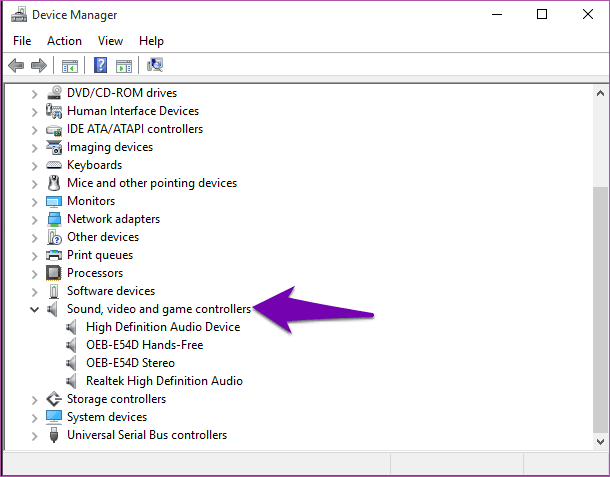Click the Forward arrow toolbar icon

pyautogui.click(x=39, y=66)
